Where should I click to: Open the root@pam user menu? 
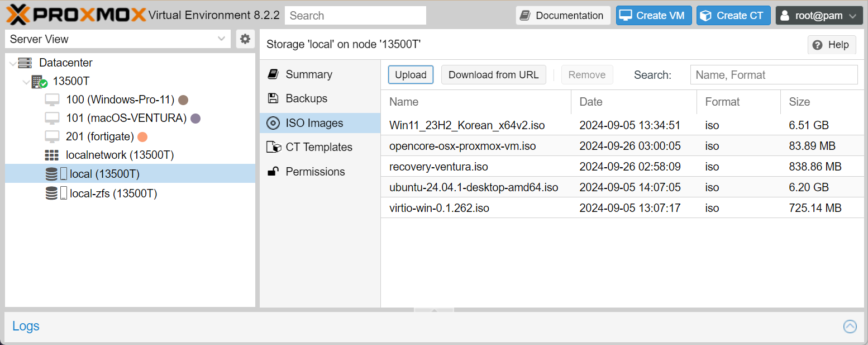point(819,16)
